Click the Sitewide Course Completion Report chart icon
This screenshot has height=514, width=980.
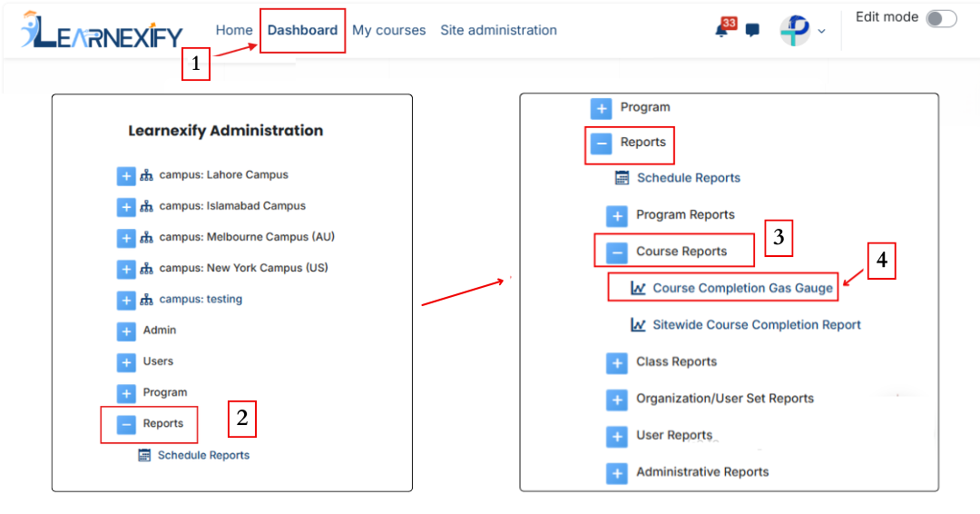(x=638, y=325)
